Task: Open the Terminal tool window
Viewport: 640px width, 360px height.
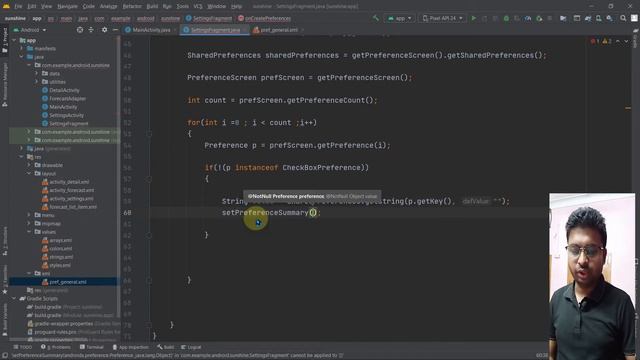Action: 92,347
